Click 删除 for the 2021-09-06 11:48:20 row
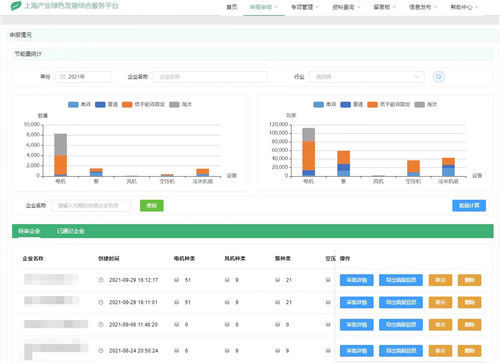This screenshot has height=364, width=500. [x=469, y=324]
